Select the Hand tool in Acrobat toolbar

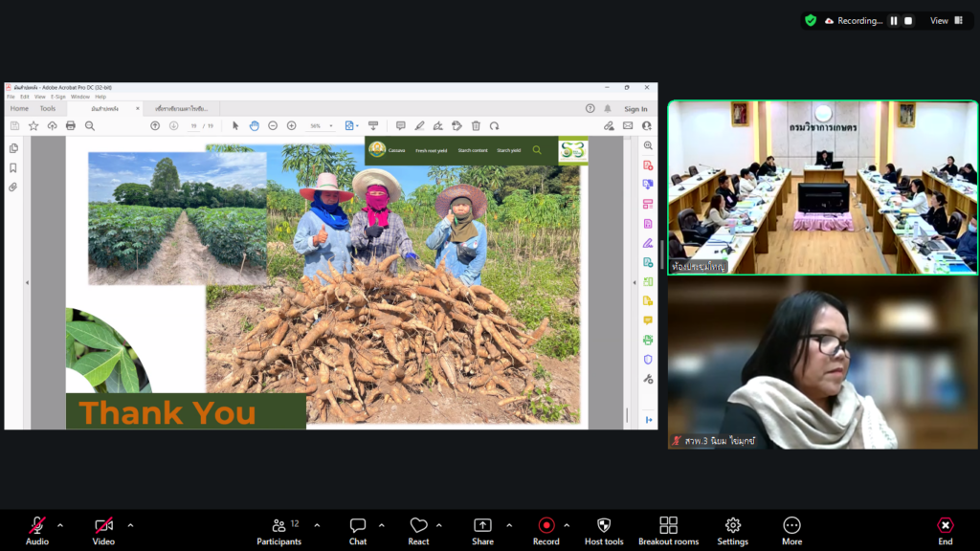click(255, 125)
